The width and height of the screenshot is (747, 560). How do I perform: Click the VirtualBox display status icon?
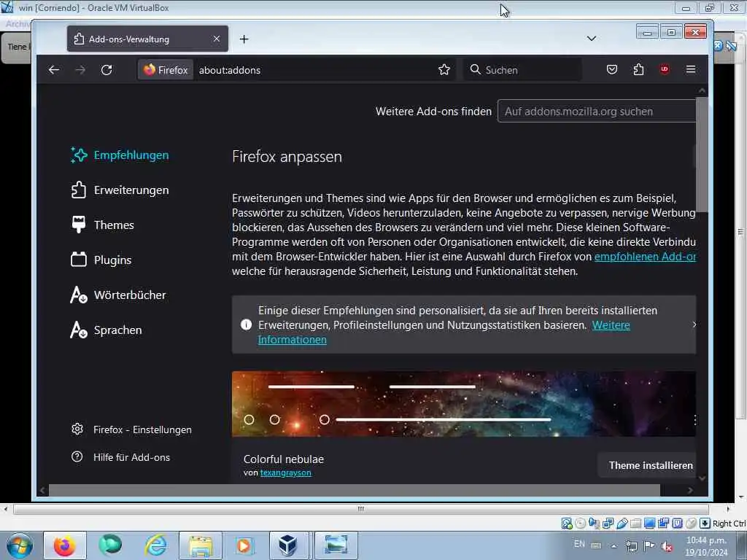pos(649,524)
